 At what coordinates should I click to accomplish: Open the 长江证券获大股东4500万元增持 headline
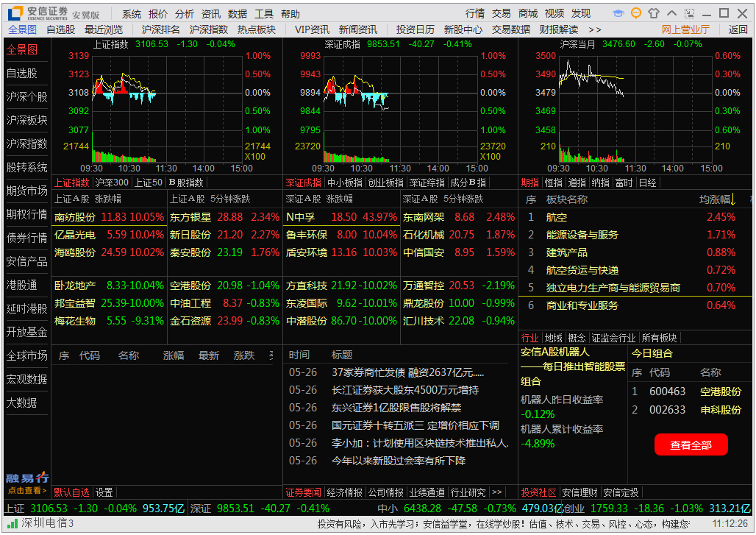(x=405, y=390)
